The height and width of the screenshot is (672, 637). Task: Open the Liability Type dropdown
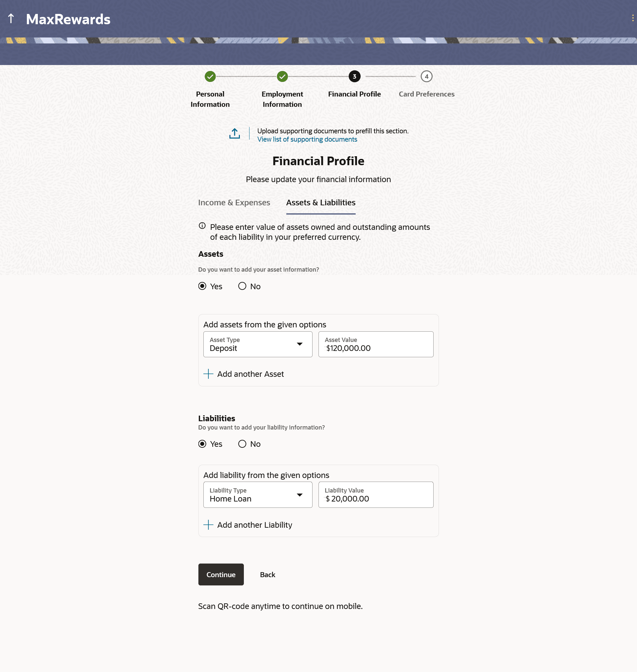(x=257, y=495)
